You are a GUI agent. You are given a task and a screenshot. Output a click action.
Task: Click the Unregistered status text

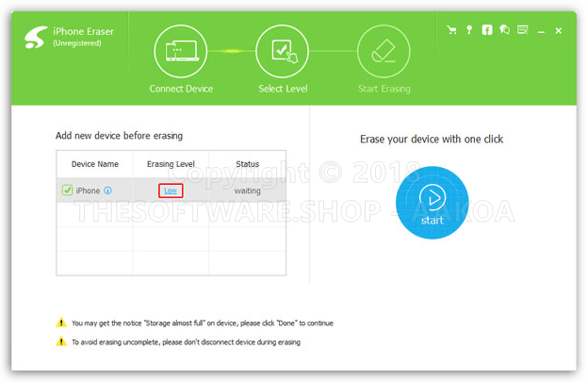pyautogui.click(x=77, y=43)
